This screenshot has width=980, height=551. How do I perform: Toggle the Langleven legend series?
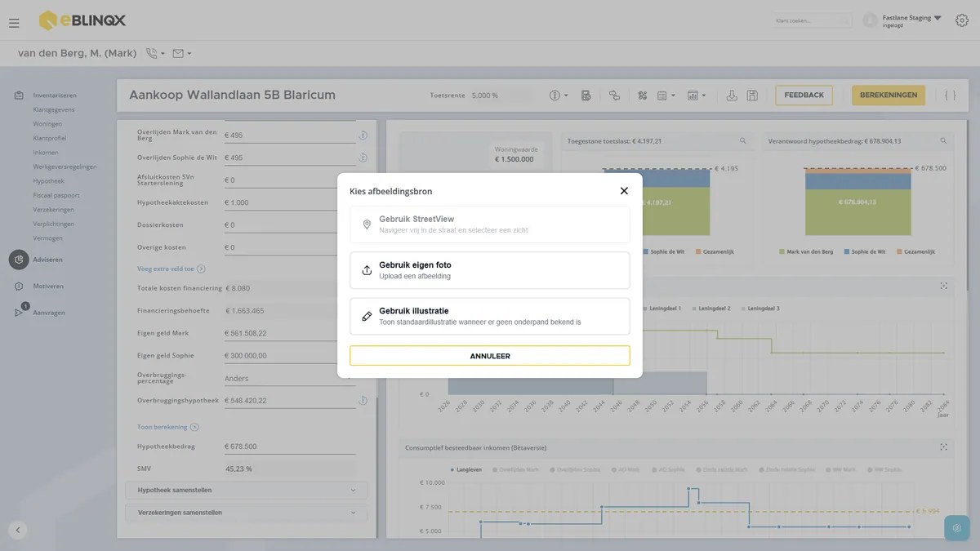pyautogui.click(x=466, y=469)
